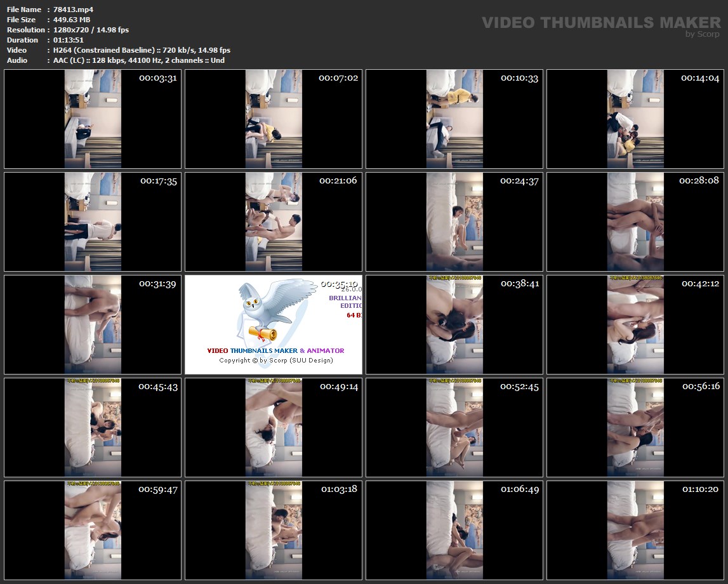728x584 pixels.
Task: Click the "by Scorp" text under the title
Action: click(702, 34)
